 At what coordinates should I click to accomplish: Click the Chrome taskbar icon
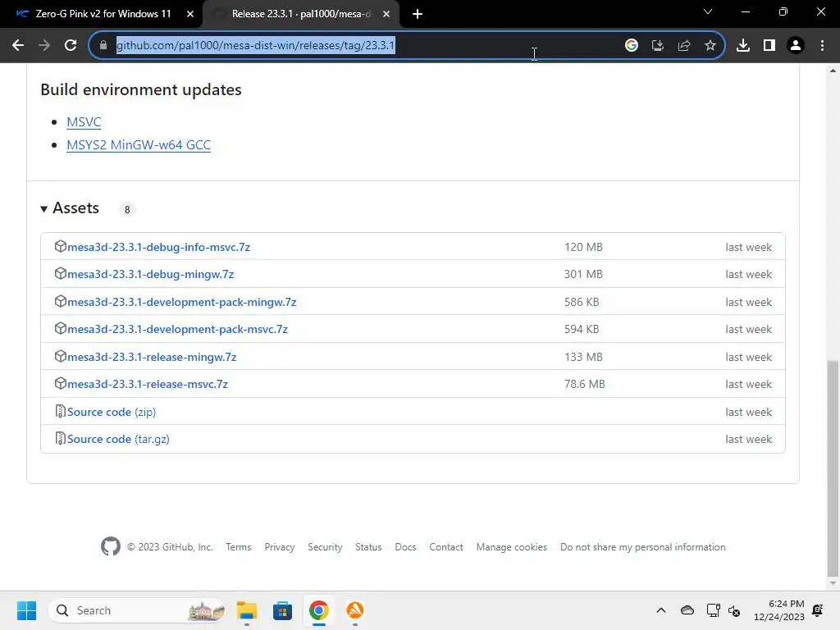point(319,610)
